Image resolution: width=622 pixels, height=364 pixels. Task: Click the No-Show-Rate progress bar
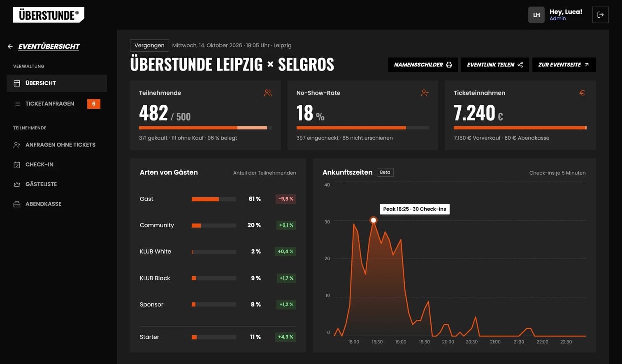tap(362, 128)
